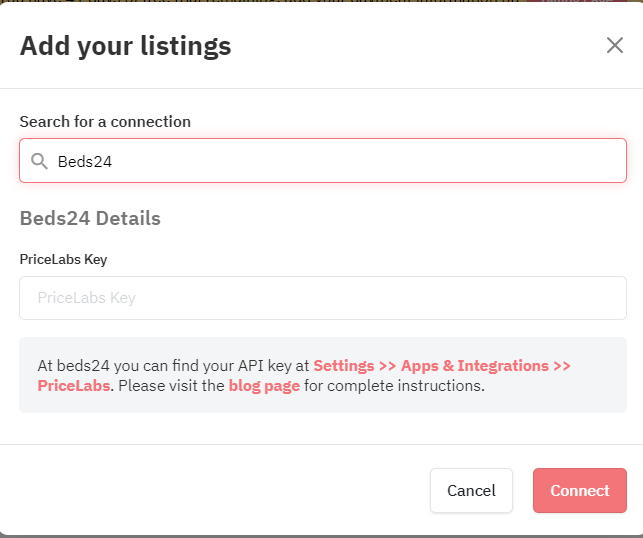Cancel adding the listing
Image resolution: width=643 pixels, height=538 pixels.
(471, 490)
